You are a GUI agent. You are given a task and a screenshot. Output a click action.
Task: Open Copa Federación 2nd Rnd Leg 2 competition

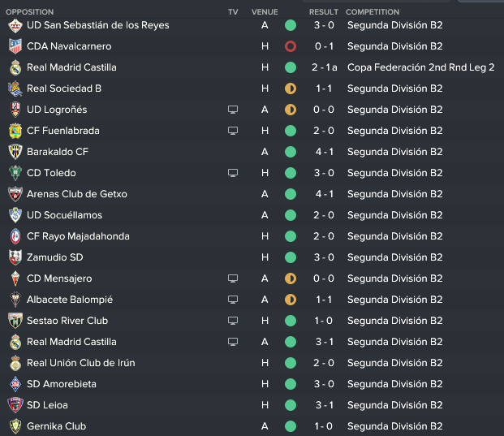coord(420,67)
